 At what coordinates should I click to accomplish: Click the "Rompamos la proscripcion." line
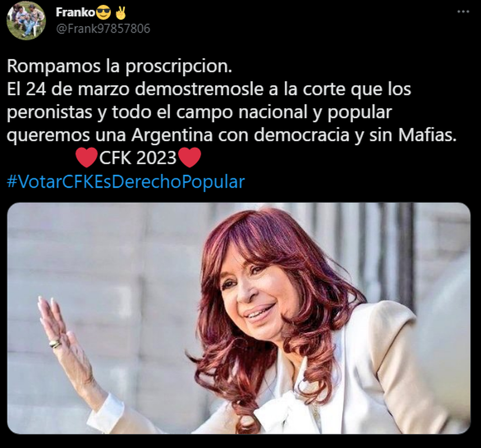coord(119,67)
